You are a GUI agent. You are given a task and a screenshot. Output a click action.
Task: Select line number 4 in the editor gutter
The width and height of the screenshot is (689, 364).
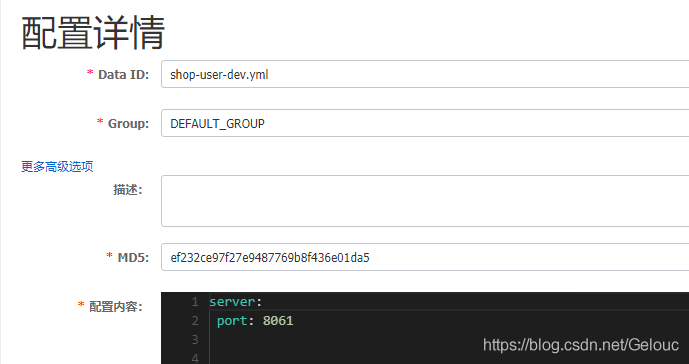point(195,358)
